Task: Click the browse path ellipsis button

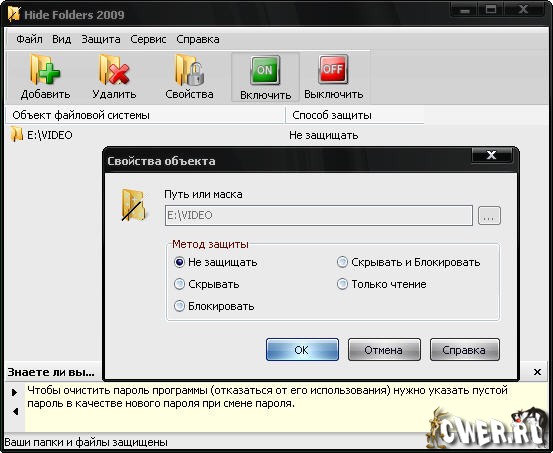Action: click(x=489, y=215)
